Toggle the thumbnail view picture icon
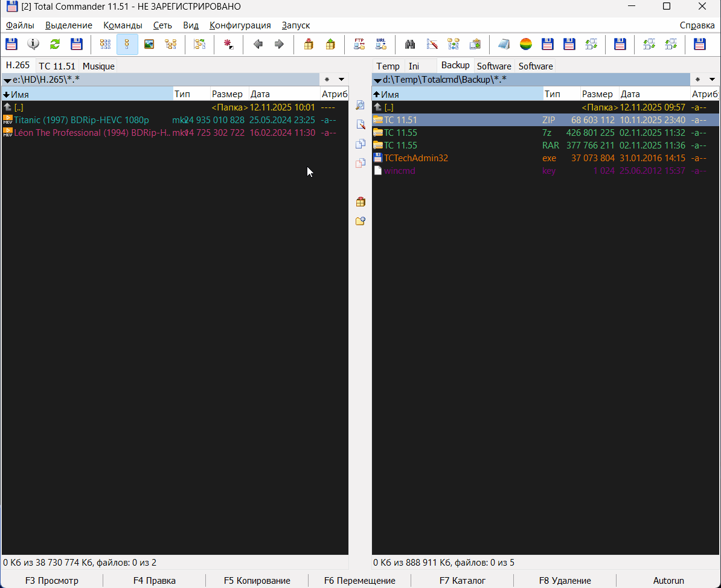The height and width of the screenshot is (588, 721). (x=149, y=44)
